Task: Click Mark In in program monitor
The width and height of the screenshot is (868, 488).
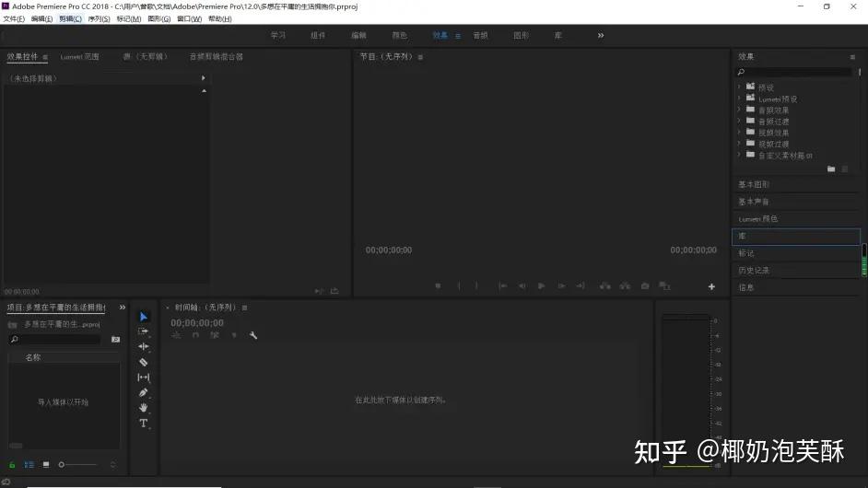Action: (x=459, y=286)
